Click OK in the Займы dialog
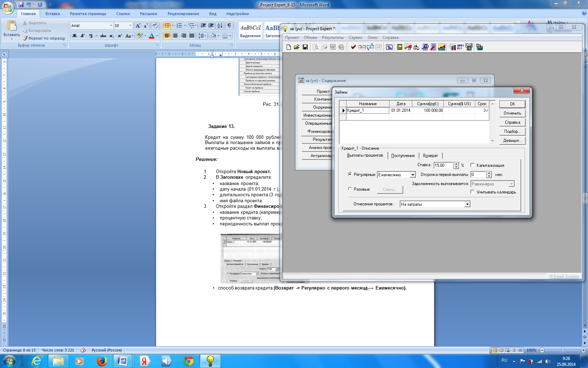The width and height of the screenshot is (588, 368). tap(512, 104)
